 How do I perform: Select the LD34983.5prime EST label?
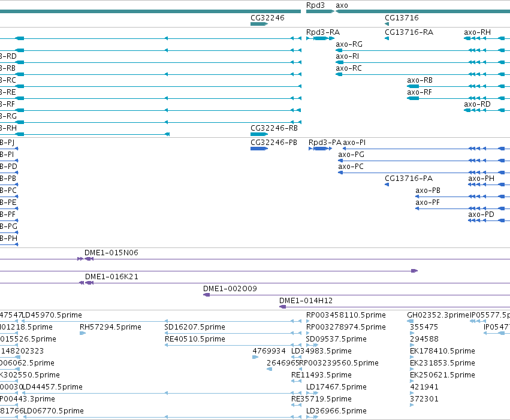pyautogui.click(x=321, y=351)
